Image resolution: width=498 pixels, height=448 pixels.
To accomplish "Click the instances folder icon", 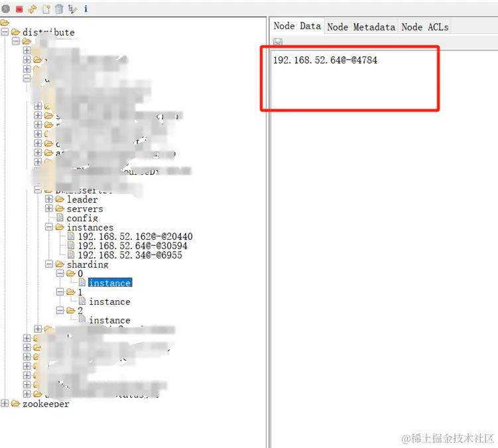I will tap(60, 227).
